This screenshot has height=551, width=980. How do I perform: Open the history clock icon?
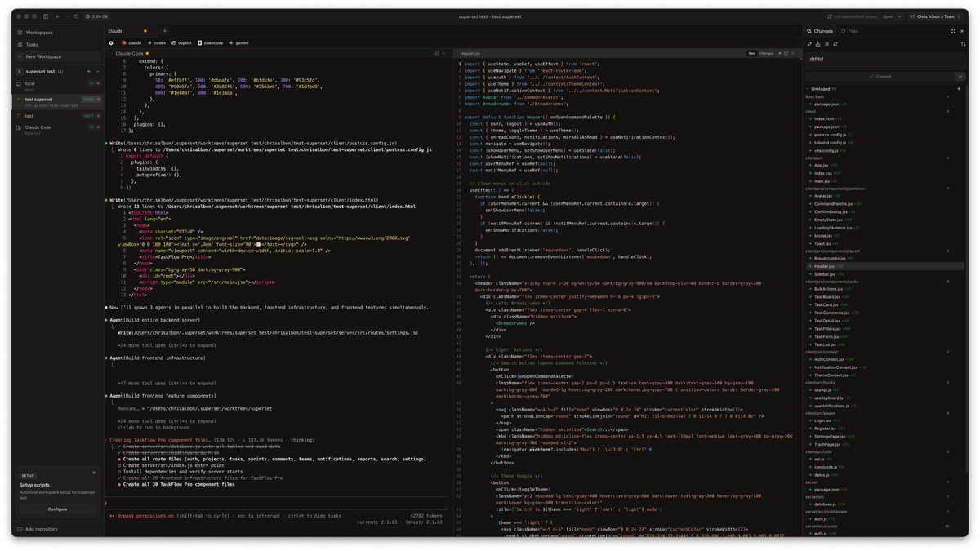(x=76, y=16)
